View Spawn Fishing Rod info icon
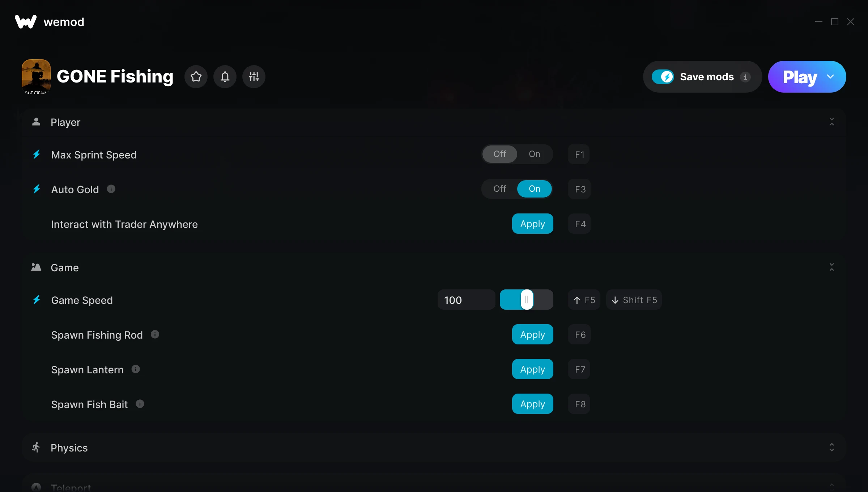The image size is (868, 492). point(155,334)
